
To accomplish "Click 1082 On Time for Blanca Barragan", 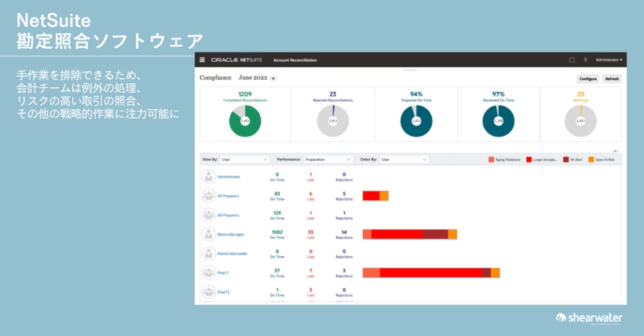I will pyautogui.click(x=277, y=235).
